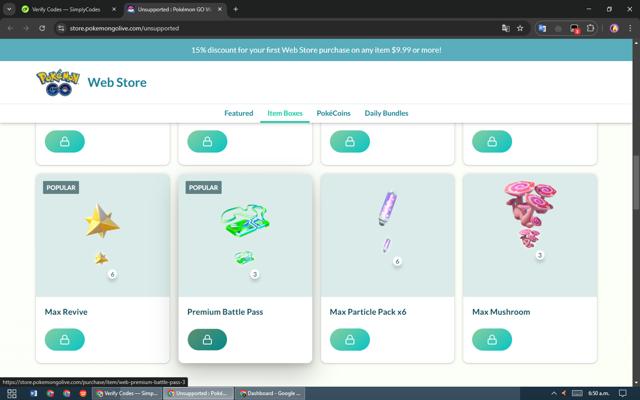The height and width of the screenshot is (400, 640).
Task: Bookmark this page with the star icon
Action: click(520, 28)
